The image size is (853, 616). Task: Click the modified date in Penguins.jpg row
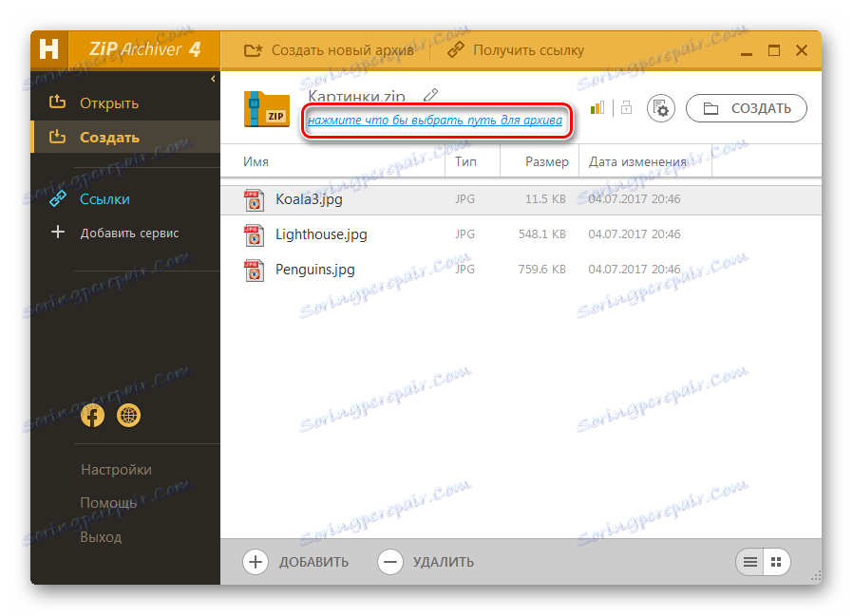(x=635, y=270)
